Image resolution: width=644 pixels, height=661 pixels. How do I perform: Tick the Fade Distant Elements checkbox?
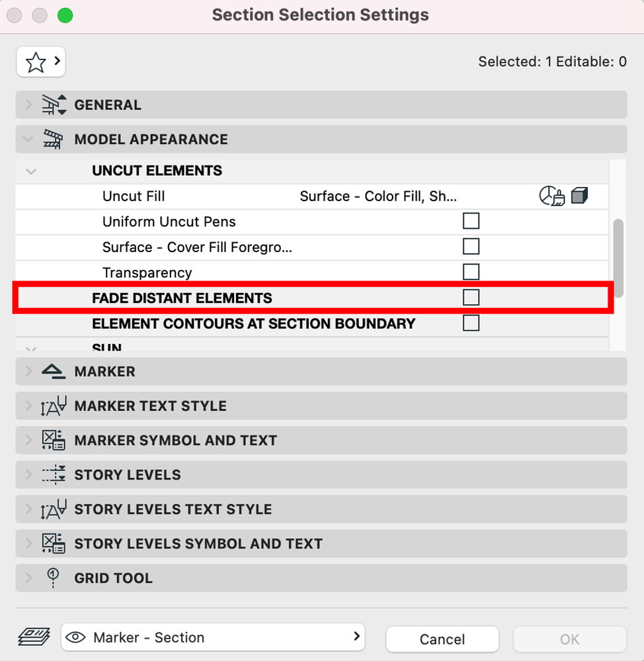pos(471,298)
